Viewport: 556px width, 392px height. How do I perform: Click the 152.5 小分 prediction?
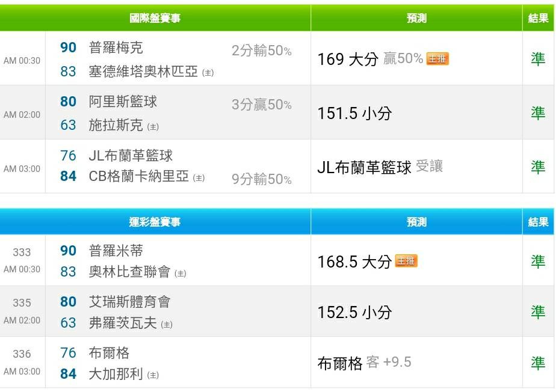pos(354,313)
